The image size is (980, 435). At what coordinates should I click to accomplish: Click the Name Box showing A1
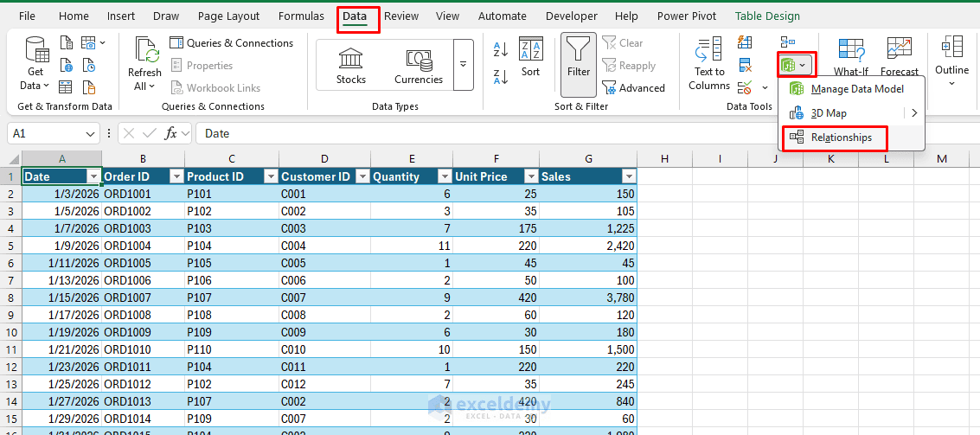click(45, 133)
